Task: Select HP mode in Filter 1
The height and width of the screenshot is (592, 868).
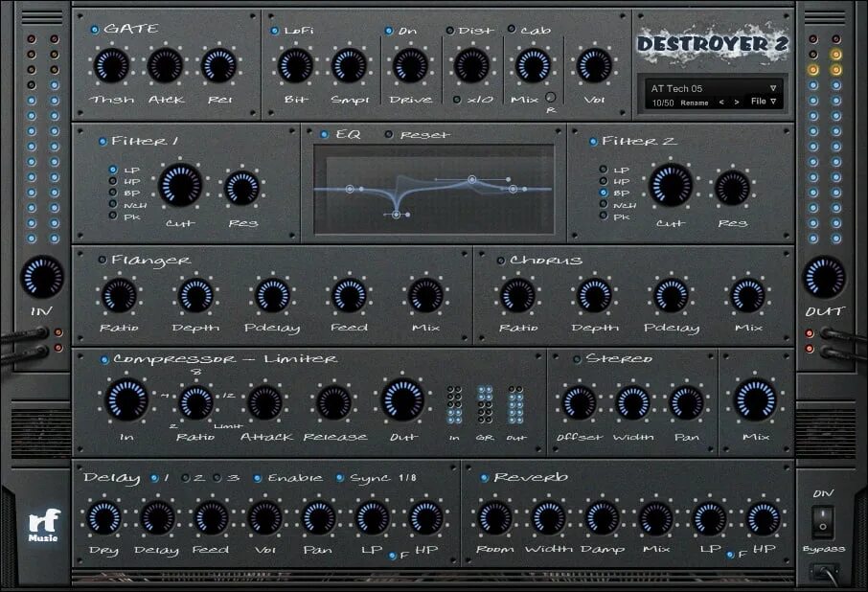Action: (x=113, y=181)
